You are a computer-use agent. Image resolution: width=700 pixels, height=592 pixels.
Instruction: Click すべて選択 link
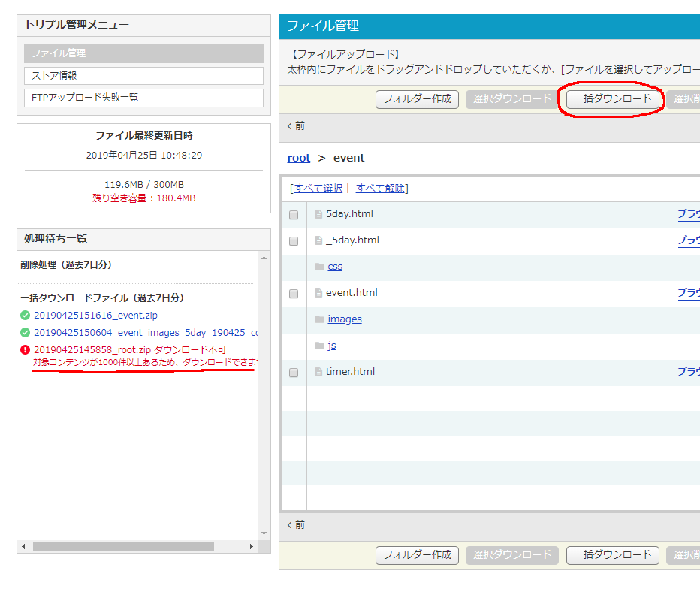(x=318, y=188)
